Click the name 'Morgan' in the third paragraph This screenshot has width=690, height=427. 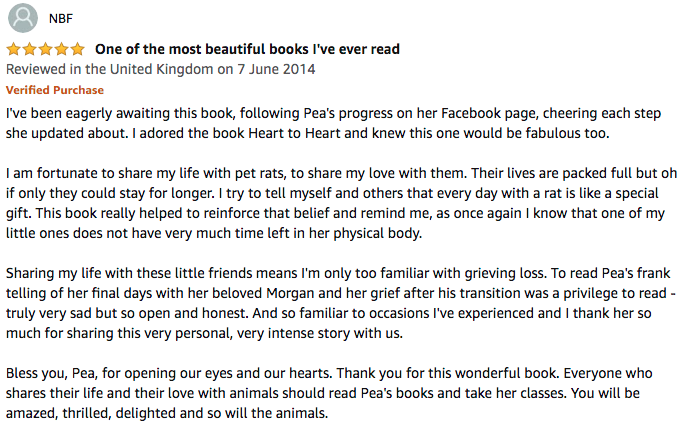(x=289, y=293)
